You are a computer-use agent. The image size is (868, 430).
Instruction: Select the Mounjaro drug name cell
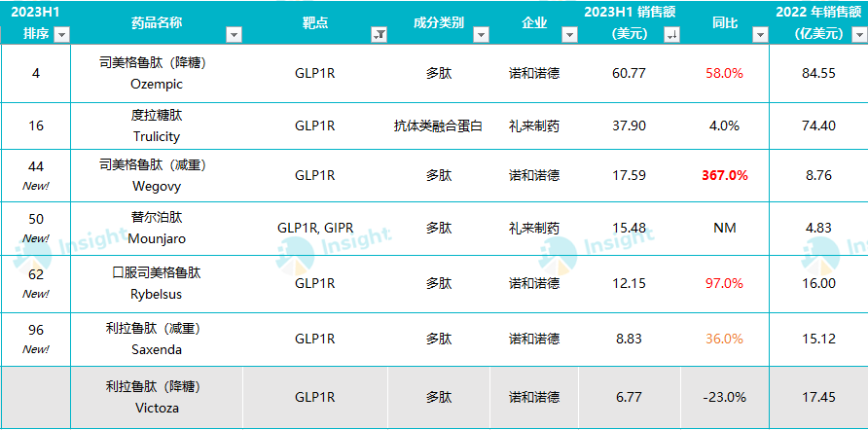[x=158, y=228]
